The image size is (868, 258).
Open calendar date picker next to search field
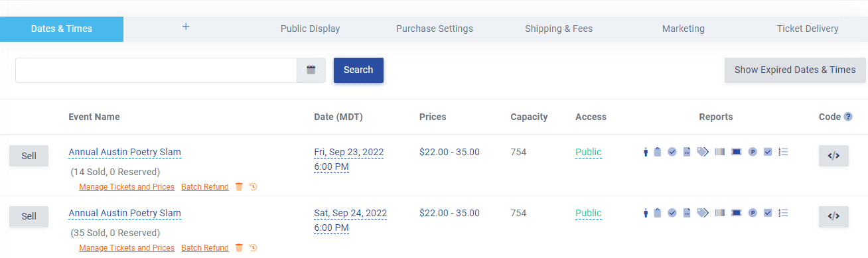point(311,70)
